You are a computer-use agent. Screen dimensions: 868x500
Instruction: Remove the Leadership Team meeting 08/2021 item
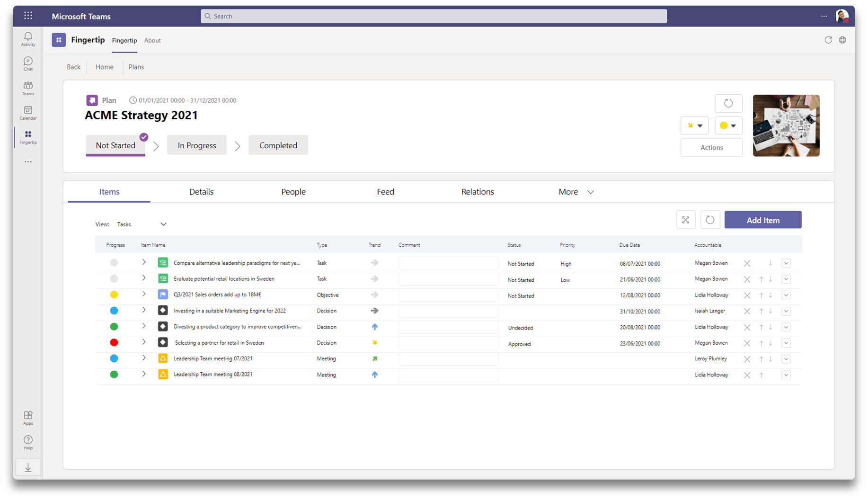coord(747,375)
